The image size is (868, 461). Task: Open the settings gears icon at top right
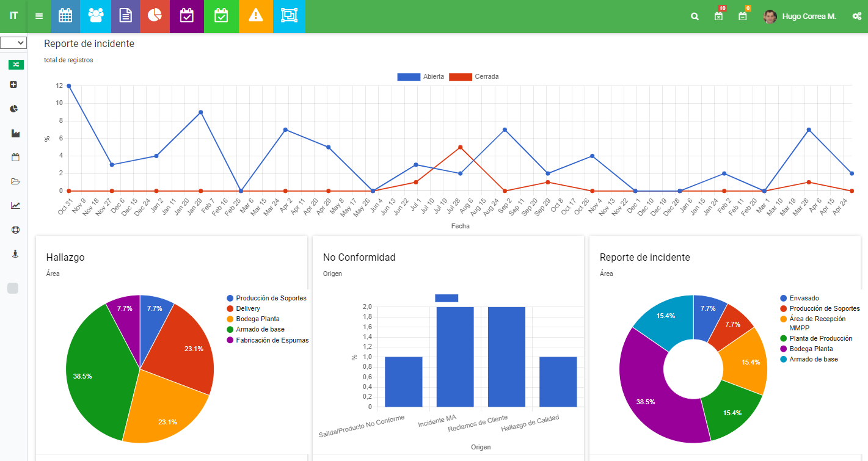pos(856,16)
